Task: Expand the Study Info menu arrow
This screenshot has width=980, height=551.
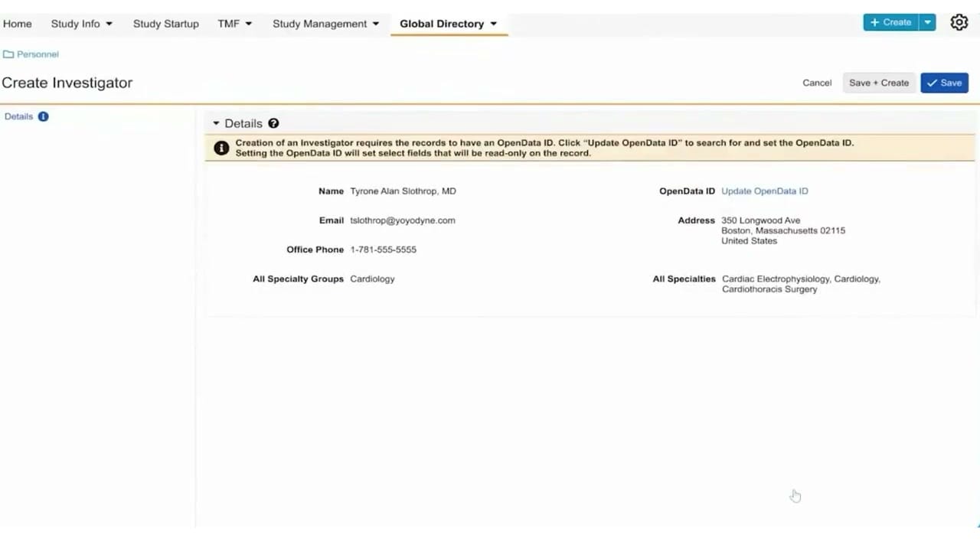Action: click(x=109, y=24)
